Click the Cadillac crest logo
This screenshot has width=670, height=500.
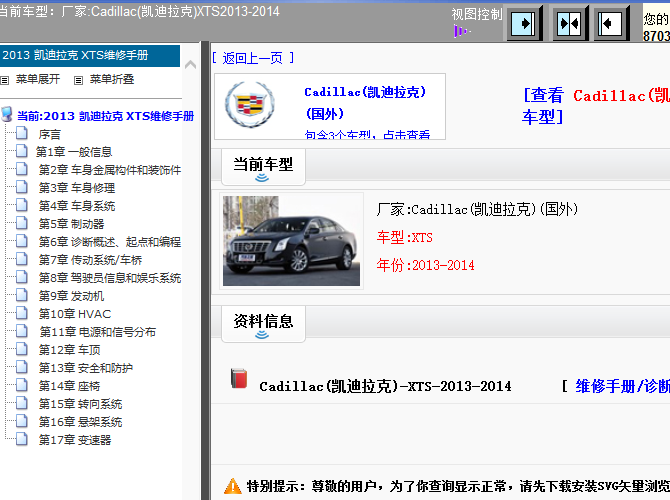pyautogui.click(x=250, y=104)
